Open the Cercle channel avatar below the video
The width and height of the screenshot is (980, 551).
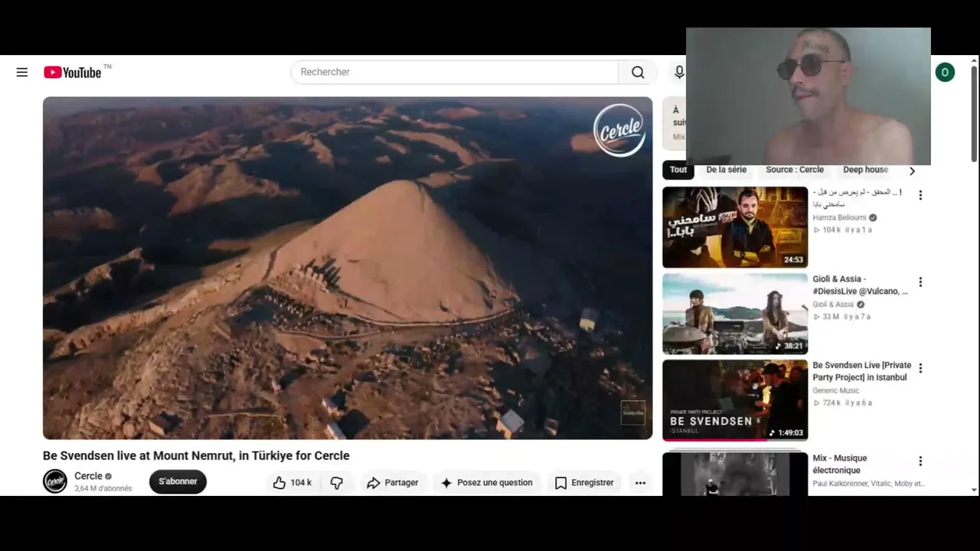(55, 481)
